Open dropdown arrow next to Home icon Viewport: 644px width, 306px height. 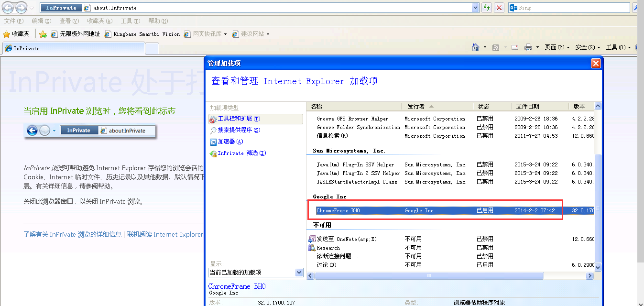pyautogui.click(x=485, y=47)
